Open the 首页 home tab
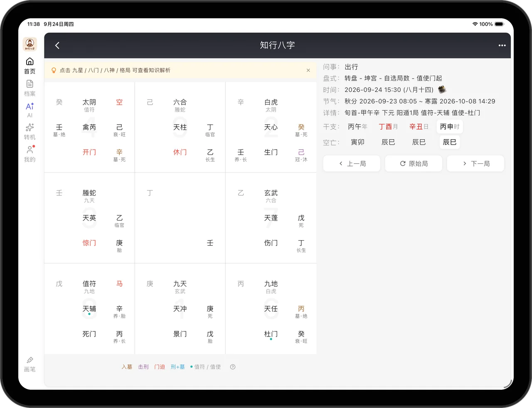The width and height of the screenshot is (532, 408). [x=30, y=66]
